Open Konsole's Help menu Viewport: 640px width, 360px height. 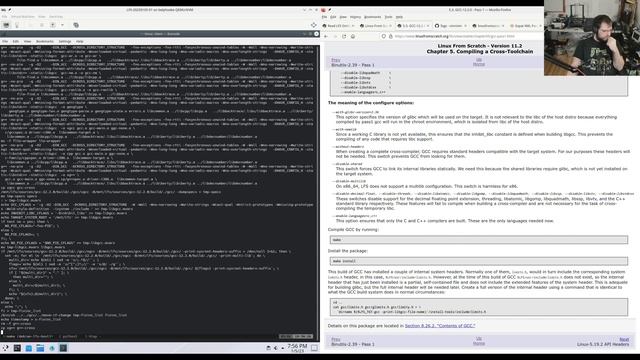[80, 41]
